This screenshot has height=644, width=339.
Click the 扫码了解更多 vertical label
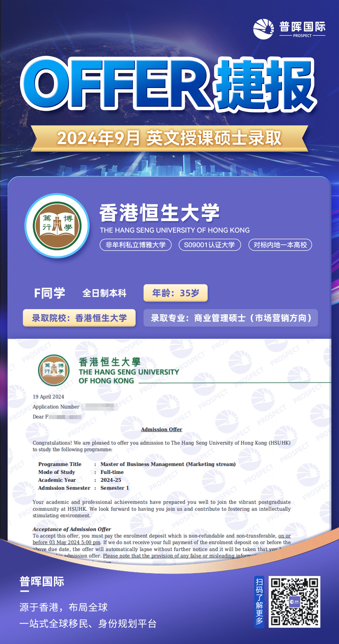pyautogui.click(x=259, y=602)
